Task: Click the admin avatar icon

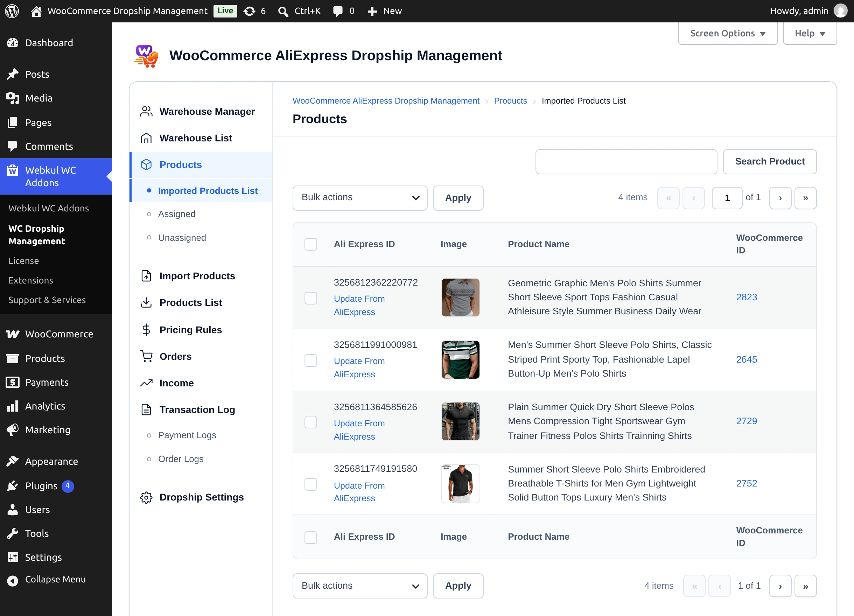Action: tap(840, 11)
